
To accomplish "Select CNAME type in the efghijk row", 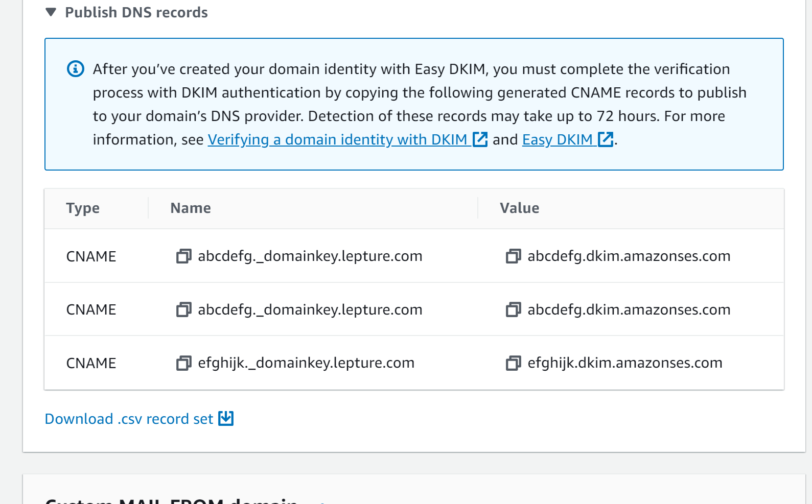I will [91, 363].
